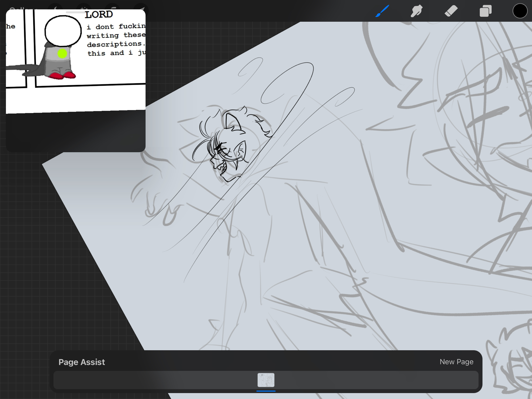
Task: Tap the green circle in the reference image
Action: pyautogui.click(x=62, y=53)
